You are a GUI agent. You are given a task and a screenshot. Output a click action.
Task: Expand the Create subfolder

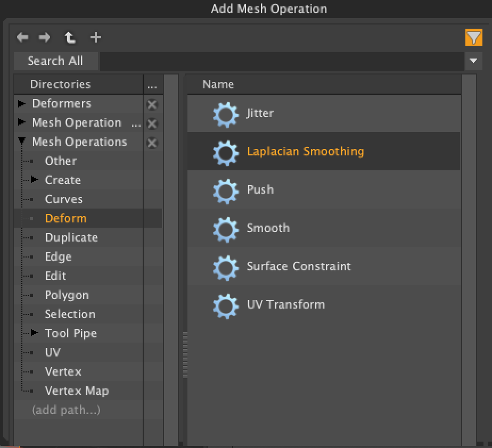pyautogui.click(x=35, y=180)
